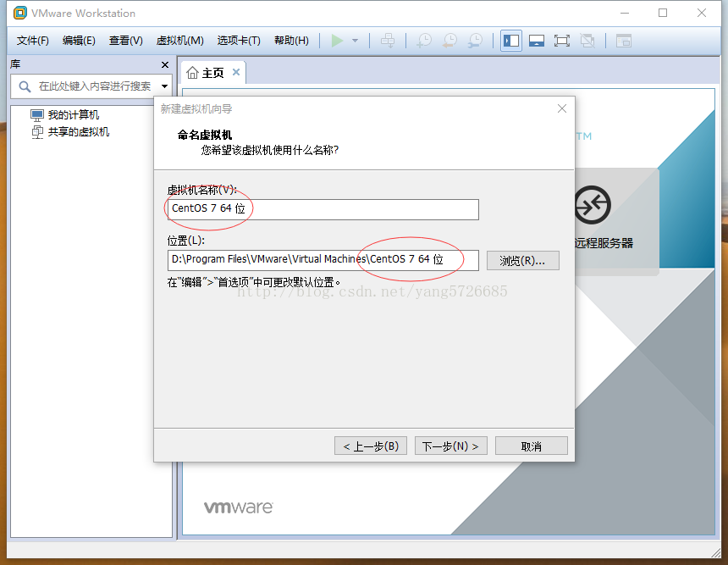Open the power options dropdown arrow
Screen dimensions: 728x565
pos(356,41)
